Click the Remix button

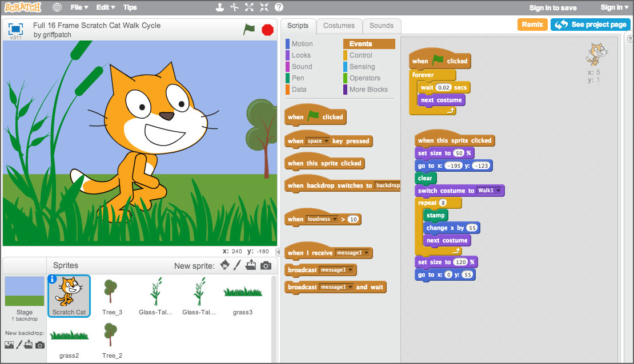[532, 24]
